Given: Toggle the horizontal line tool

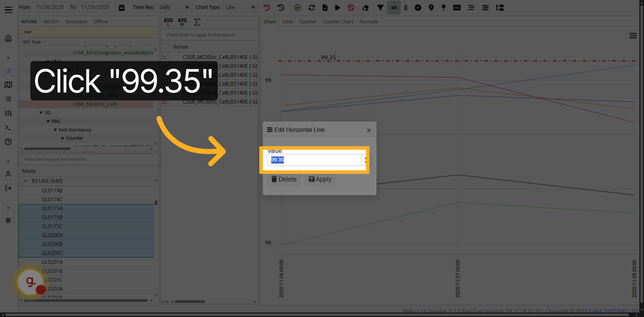Looking at the screenshot, I should (x=394, y=7).
